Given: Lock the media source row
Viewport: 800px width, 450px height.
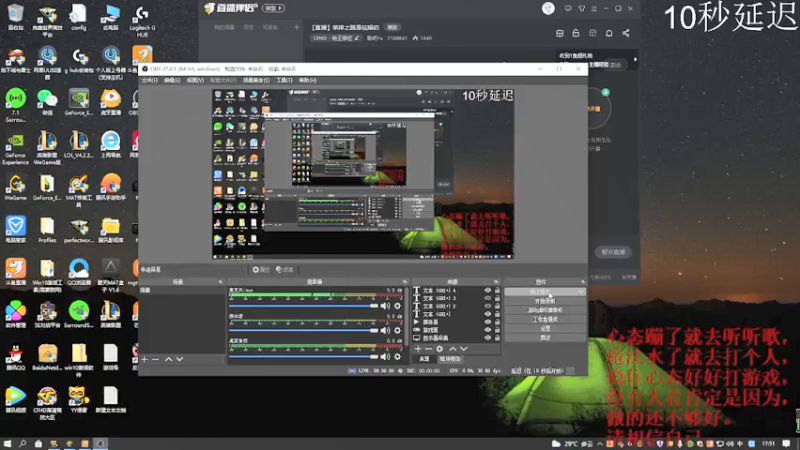Looking at the screenshot, I should click(497, 322).
